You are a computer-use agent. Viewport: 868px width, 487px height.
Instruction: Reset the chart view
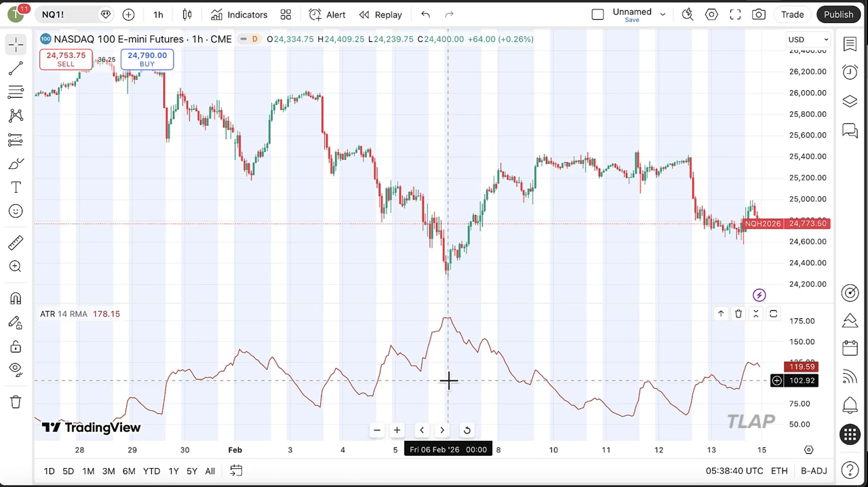point(467,430)
